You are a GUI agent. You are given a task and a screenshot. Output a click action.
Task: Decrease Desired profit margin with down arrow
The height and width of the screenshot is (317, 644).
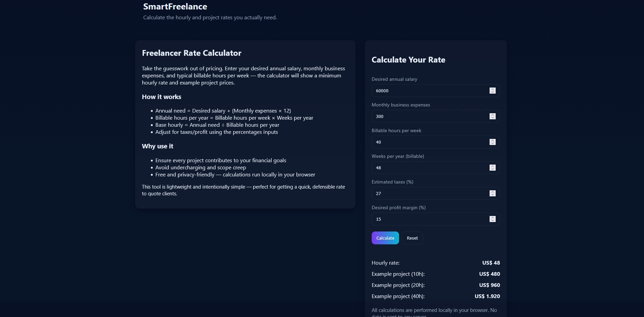point(493,221)
